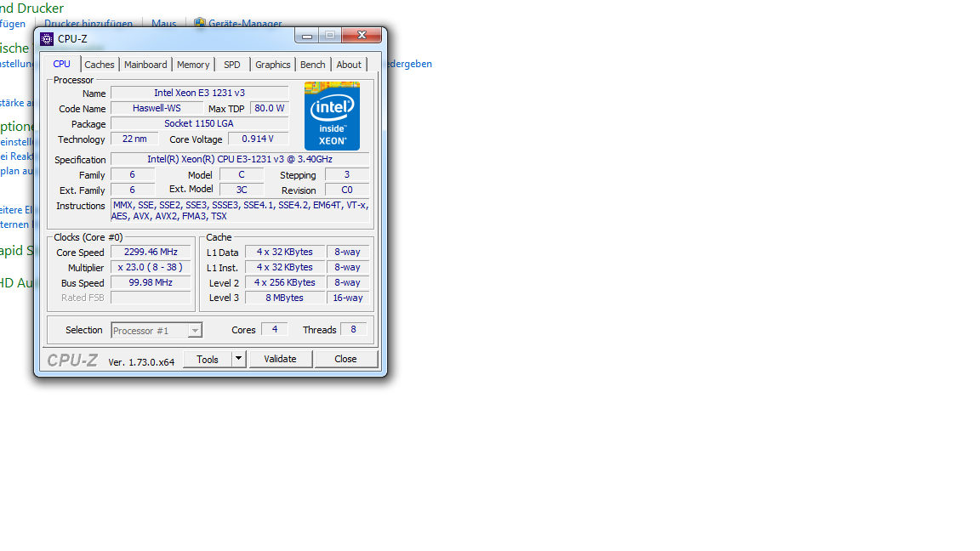Click the Multiplier value x 23.0
The height and width of the screenshot is (551, 980).
[151, 267]
